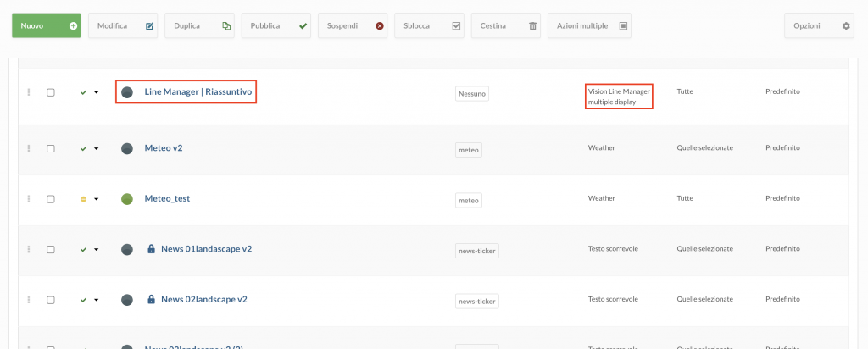Toggle yellow suspended status of Meteo_test
The height and width of the screenshot is (349, 868).
coord(84,198)
